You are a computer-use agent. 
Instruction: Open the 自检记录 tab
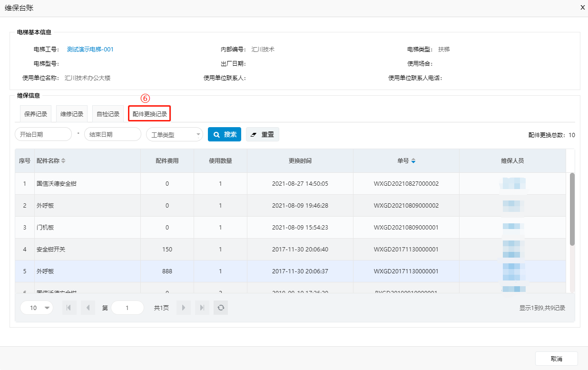click(x=108, y=114)
